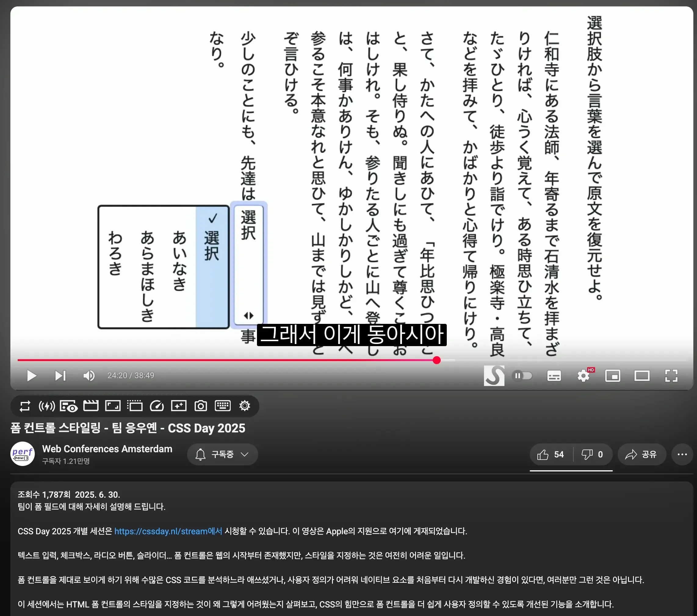Click the Korean subtitle caption 그래서 이게 동아시아
697x616 pixels.
tap(352, 335)
